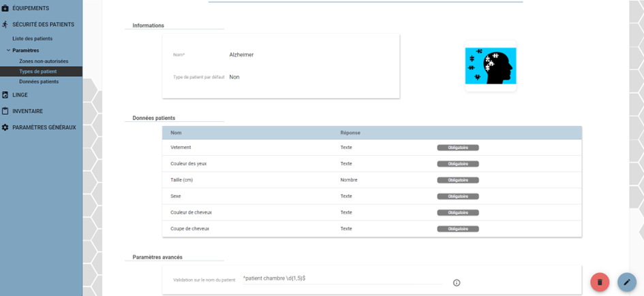The image size is (644, 296).
Task: Open Liste des patients
Action: click(33, 39)
